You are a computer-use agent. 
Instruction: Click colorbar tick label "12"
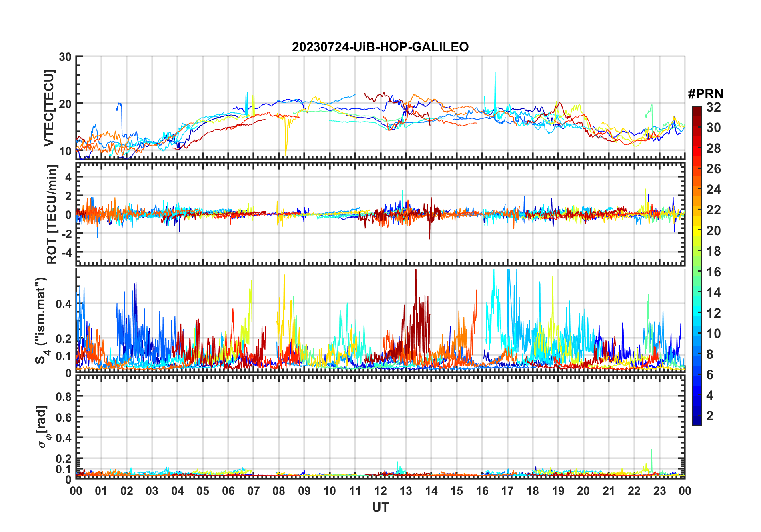(713, 313)
